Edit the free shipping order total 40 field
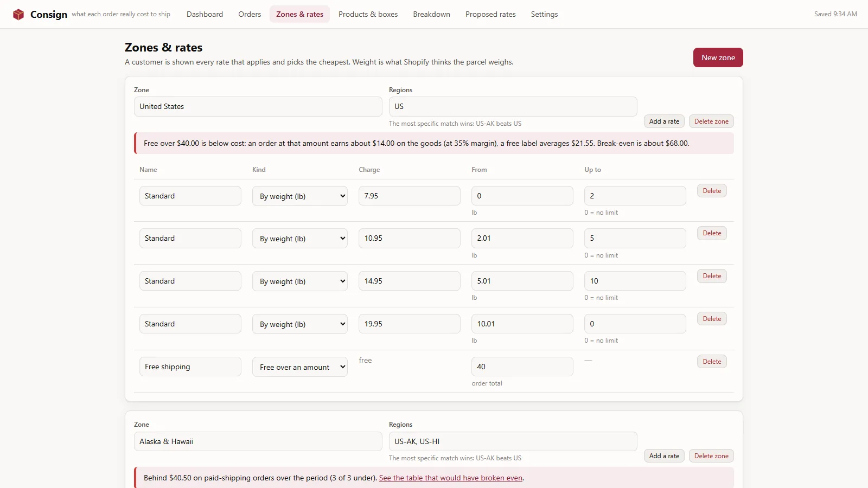 pyautogui.click(x=522, y=367)
